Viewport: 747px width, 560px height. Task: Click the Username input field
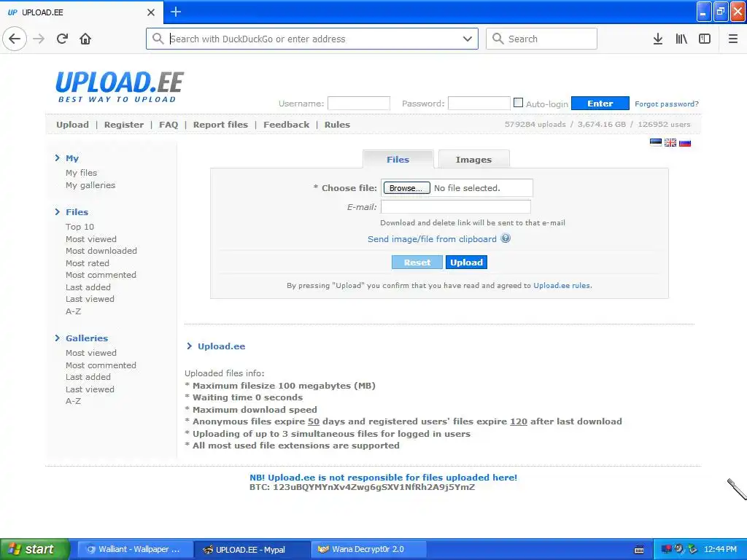click(359, 104)
